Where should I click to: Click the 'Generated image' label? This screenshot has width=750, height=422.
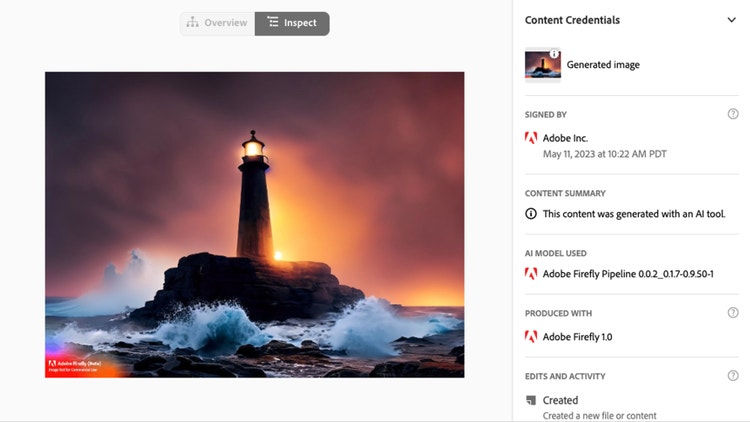tap(603, 65)
